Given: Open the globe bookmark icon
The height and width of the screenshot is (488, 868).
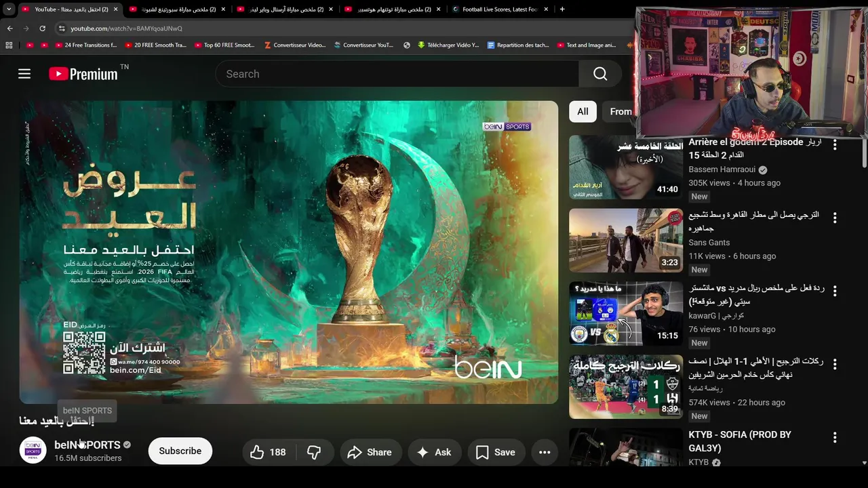Looking at the screenshot, I should [407, 45].
